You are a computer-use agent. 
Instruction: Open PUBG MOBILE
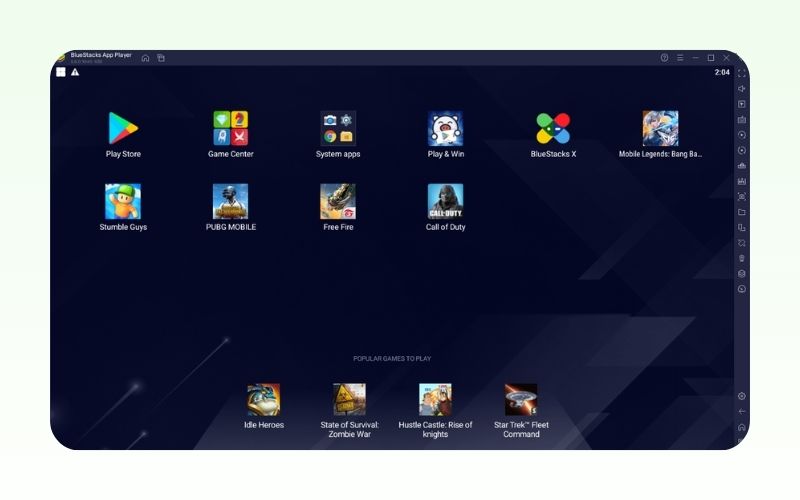[231, 202]
